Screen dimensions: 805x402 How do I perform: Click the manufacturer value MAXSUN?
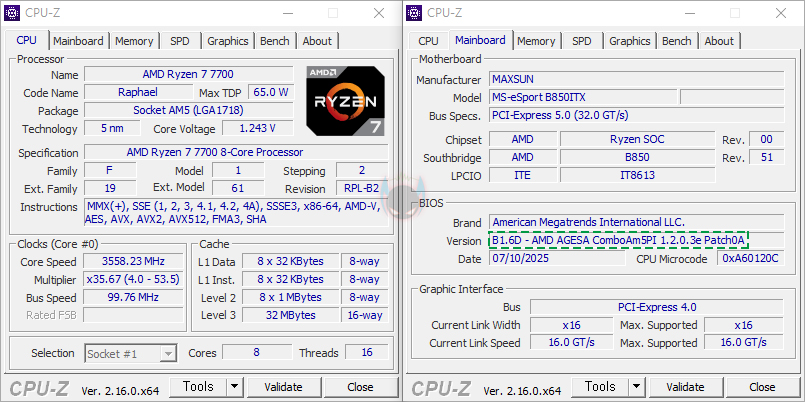point(637,79)
